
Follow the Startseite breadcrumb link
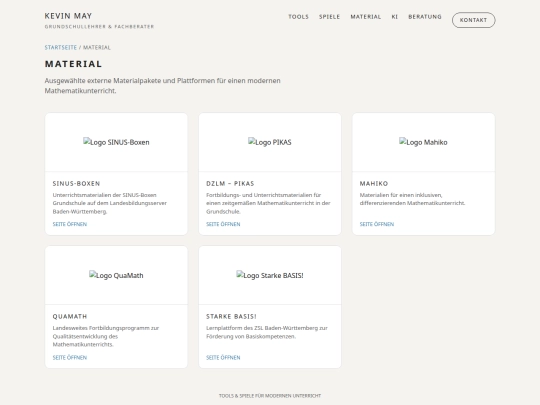click(61, 48)
